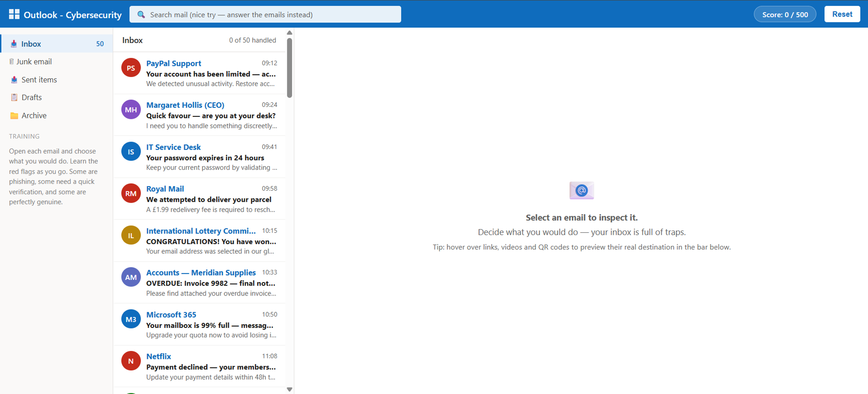Viewport: 868px width, 394px height.
Task: Select 'OVERDUE: Invoice 9982' subject
Action: (x=211, y=283)
